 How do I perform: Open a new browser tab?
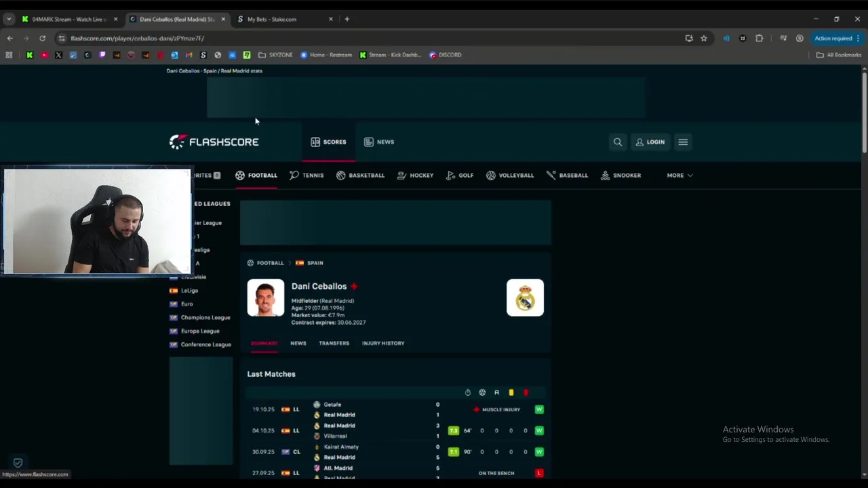(347, 19)
